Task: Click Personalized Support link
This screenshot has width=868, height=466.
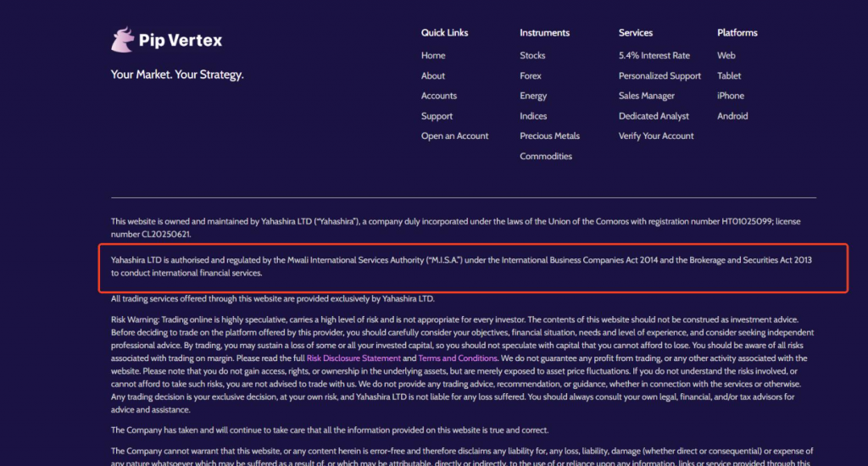Action: pos(659,75)
